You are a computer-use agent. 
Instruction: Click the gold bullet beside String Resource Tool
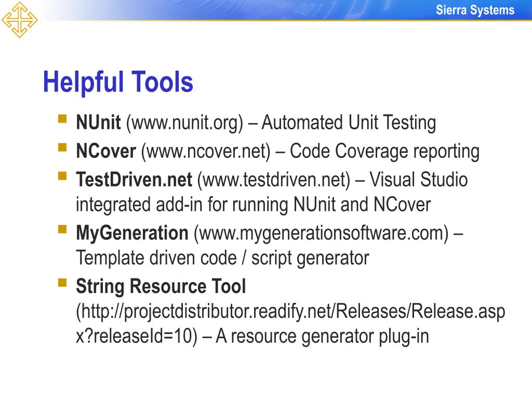point(62,283)
